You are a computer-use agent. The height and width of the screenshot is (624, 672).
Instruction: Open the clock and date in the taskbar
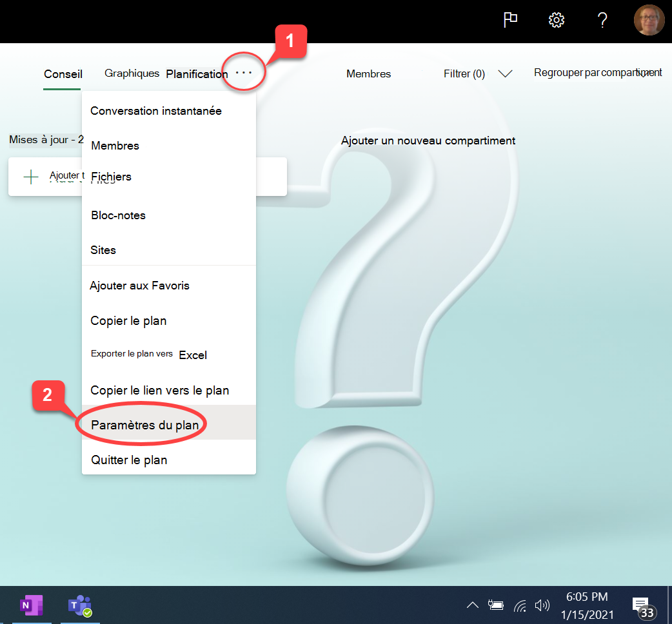tap(587, 605)
